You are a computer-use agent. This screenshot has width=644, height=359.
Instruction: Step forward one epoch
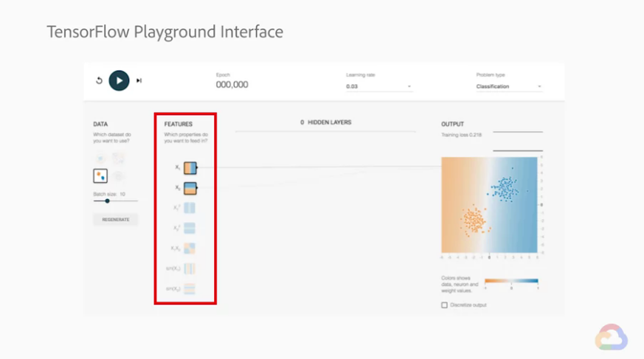139,80
